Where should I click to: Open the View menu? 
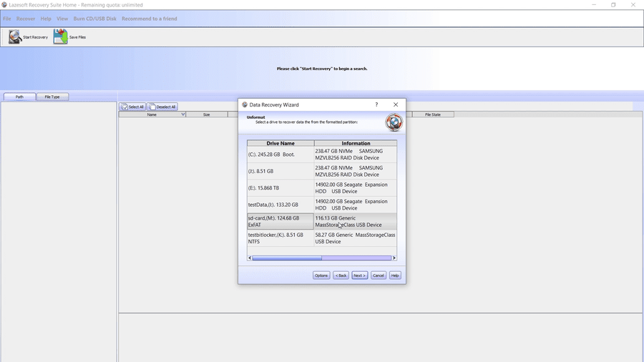pyautogui.click(x=62, y=19)
